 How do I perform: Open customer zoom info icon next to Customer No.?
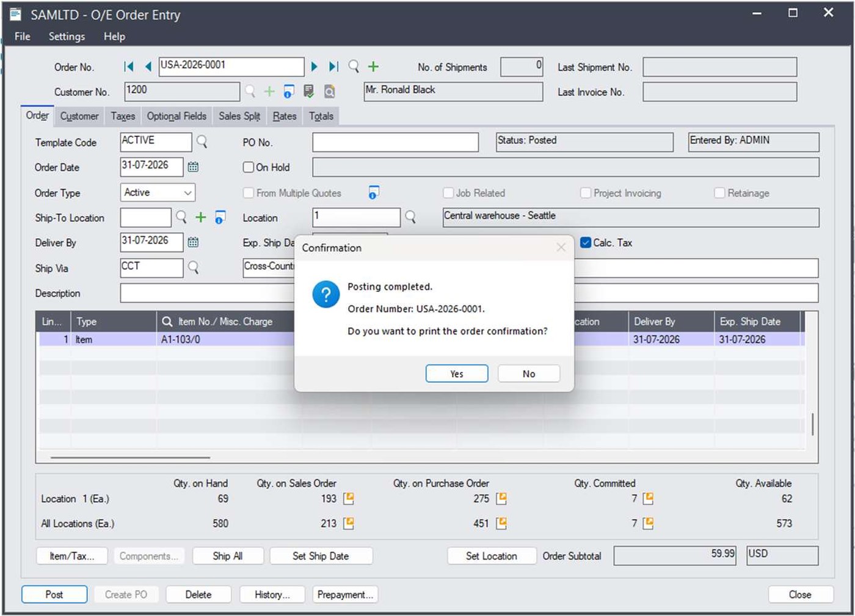click(x=289, y=92)
